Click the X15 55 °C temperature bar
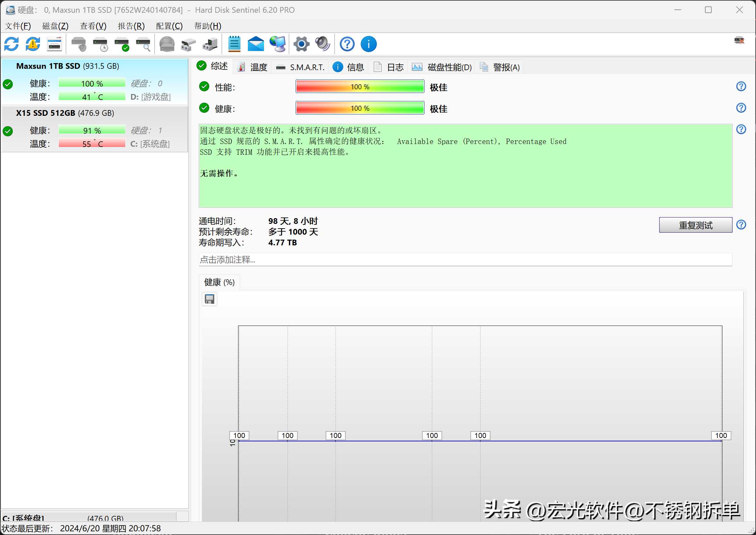The image size is (756, 535). coord(92,144)
